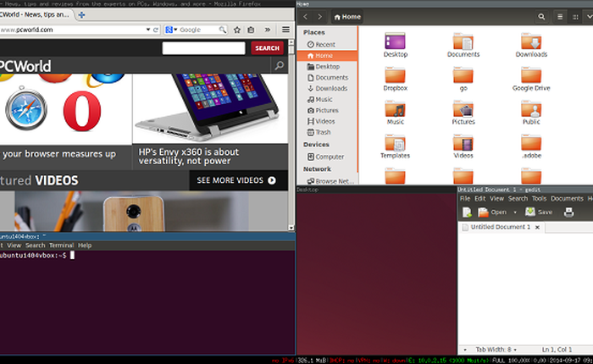Print the document with gedit printer icon
This screenshot has height=364, width=593.
point(568,212)
